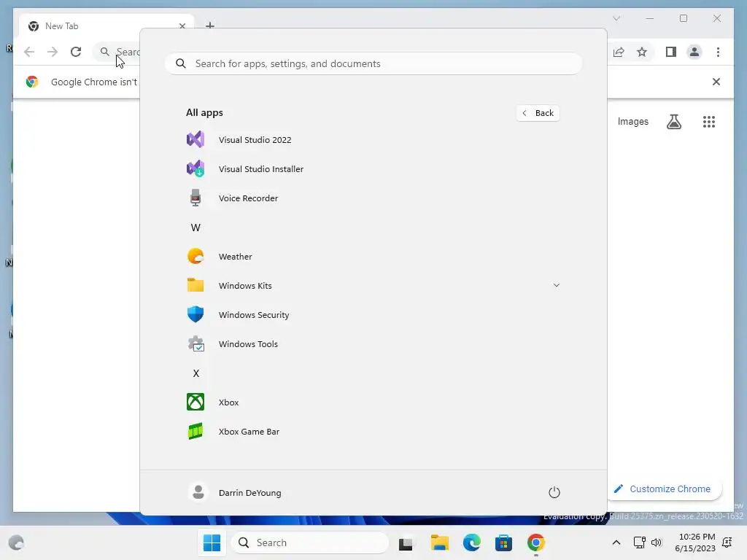Click the taskbar Search box

click(309, 542)
